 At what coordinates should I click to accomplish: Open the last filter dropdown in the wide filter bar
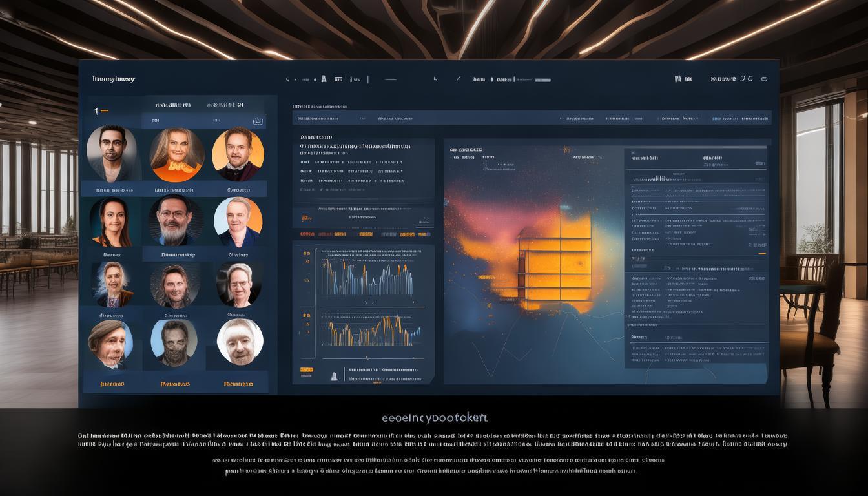[x=756, y=119]
